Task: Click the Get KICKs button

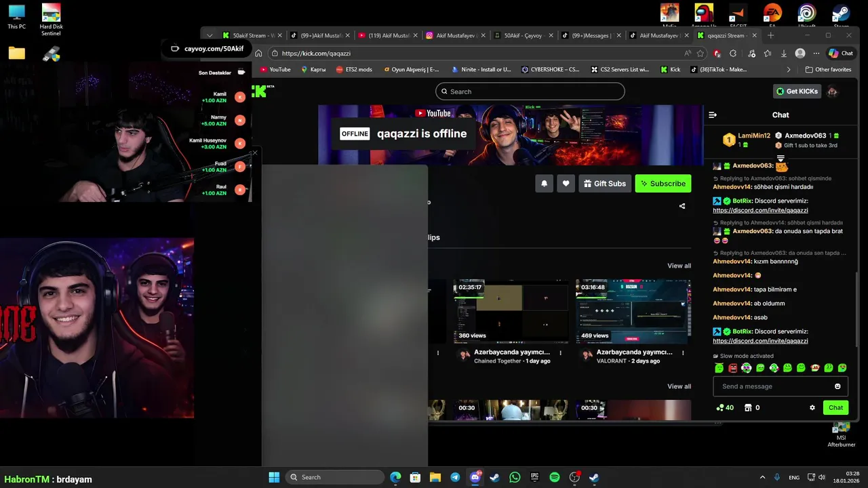Action: pyautogui.click(x=797, y=91)
